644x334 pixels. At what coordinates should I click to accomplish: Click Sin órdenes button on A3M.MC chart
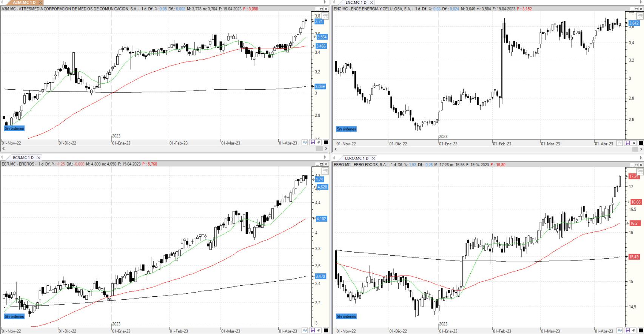[x=14, y=128]
